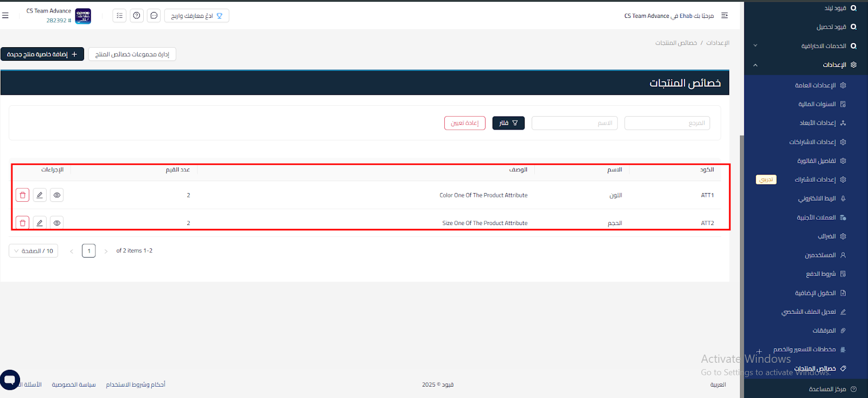Open الضرائب in settings sidebar
This screenshot has width=868, height=398.
[826, 236]
